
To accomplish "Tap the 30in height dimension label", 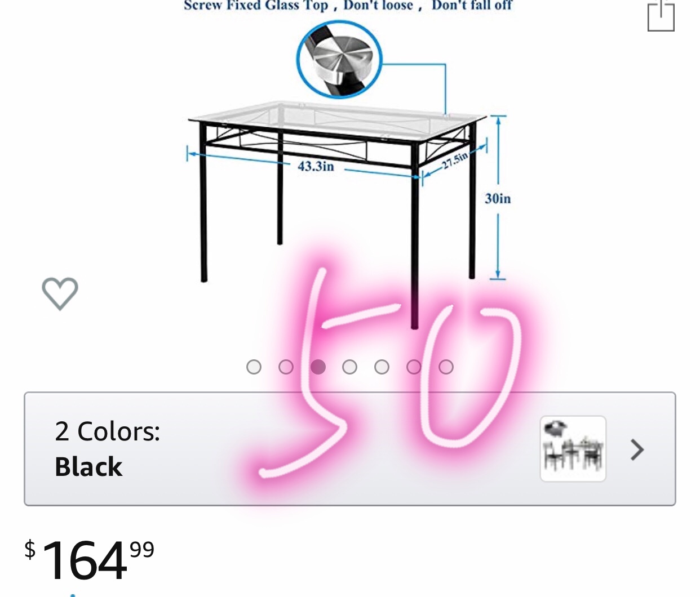I will coord(498,198).
